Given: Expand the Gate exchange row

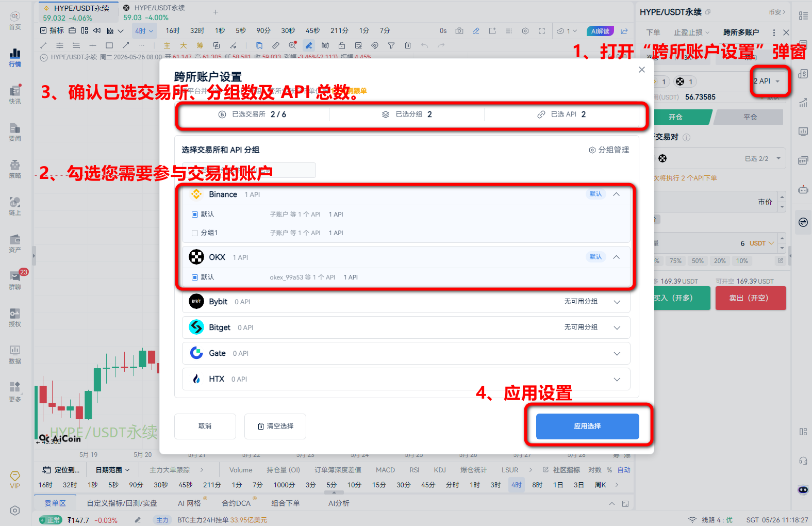Looking at the screenshot, I should tap(617, 354).
